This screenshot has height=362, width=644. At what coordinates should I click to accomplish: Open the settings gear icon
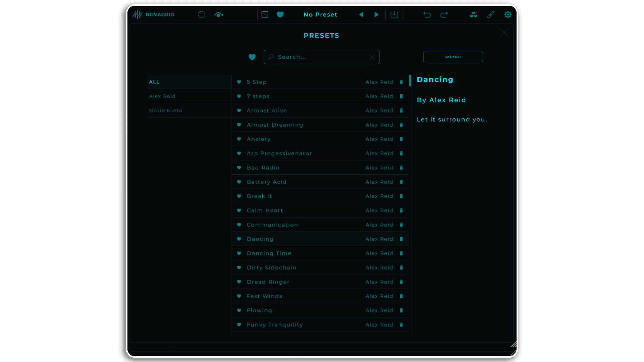pyautogui.click(x=508, y=14)
